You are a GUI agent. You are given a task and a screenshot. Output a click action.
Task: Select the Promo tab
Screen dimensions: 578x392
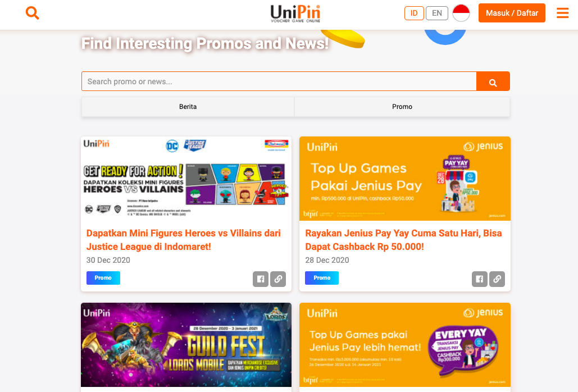[x=402, y=107]
